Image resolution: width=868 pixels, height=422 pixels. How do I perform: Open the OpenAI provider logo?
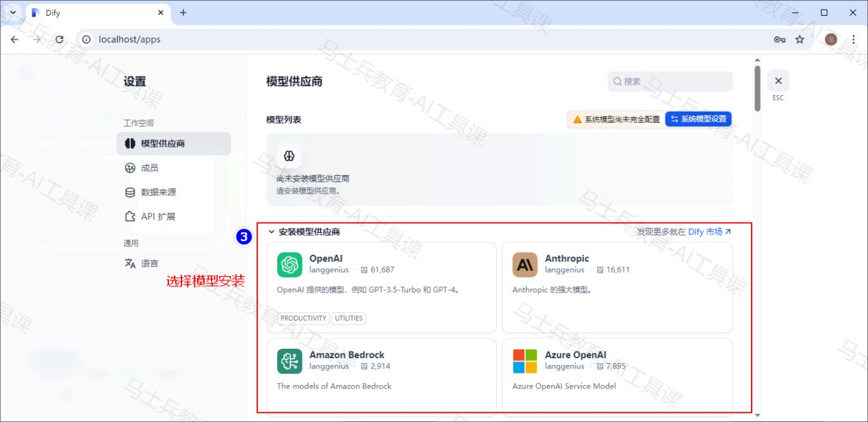290,264
